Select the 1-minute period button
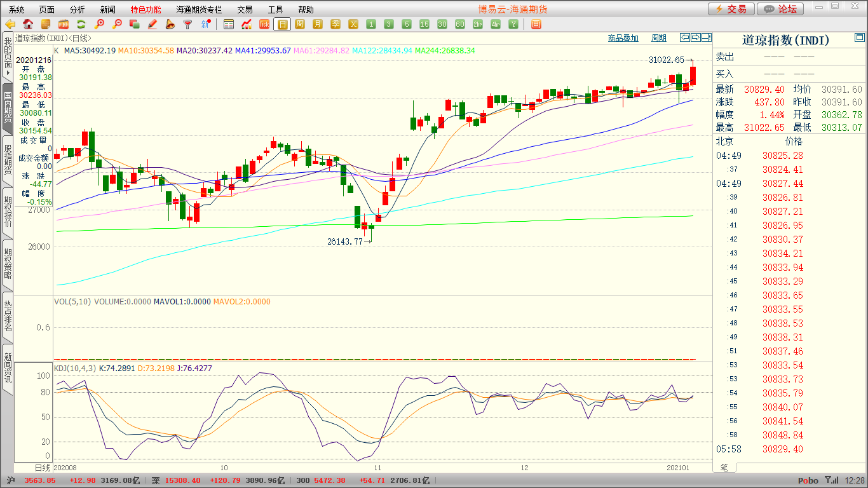The width and height of the screenshot is (868, 488). (x=371, y=25)
